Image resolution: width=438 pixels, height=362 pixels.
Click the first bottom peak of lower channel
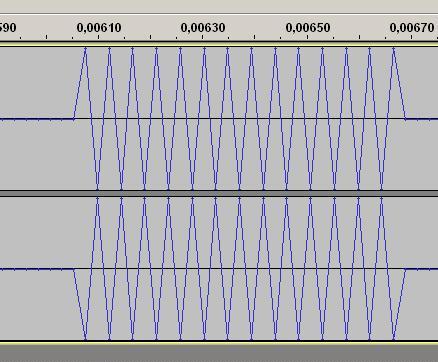pyautogui.click(x=86, y=338)
